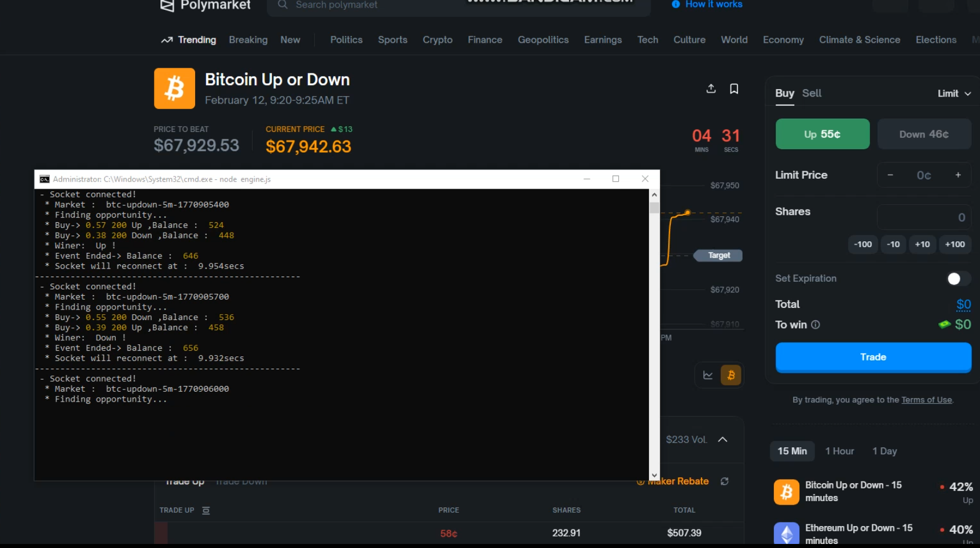The image size is (980, 548).
Task: Expand the How it works info
Action: (706, 4)
